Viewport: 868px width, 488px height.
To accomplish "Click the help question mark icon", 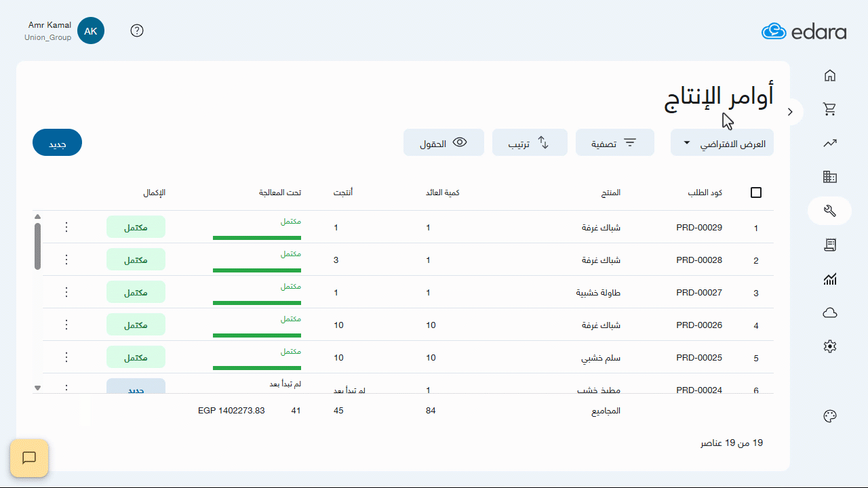I will (137, 30).
